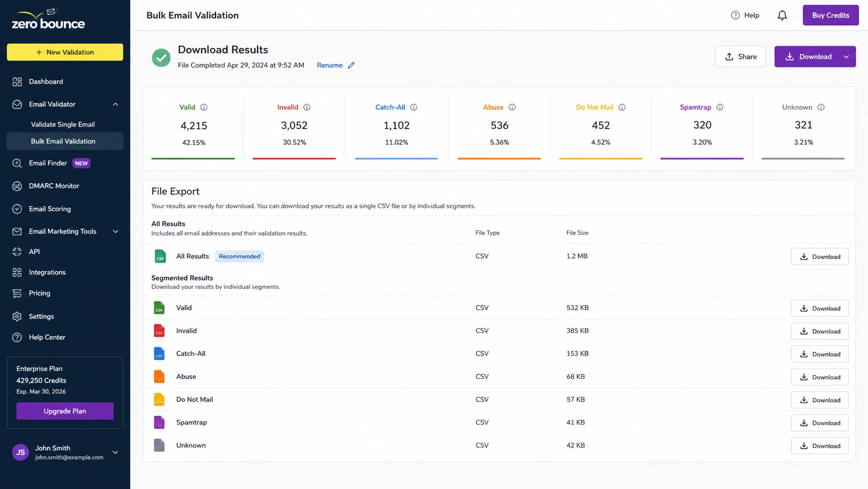The image size is (868, 489).
Task: Download the Unknown segment CSV
Action: click(x=820, y=446)
